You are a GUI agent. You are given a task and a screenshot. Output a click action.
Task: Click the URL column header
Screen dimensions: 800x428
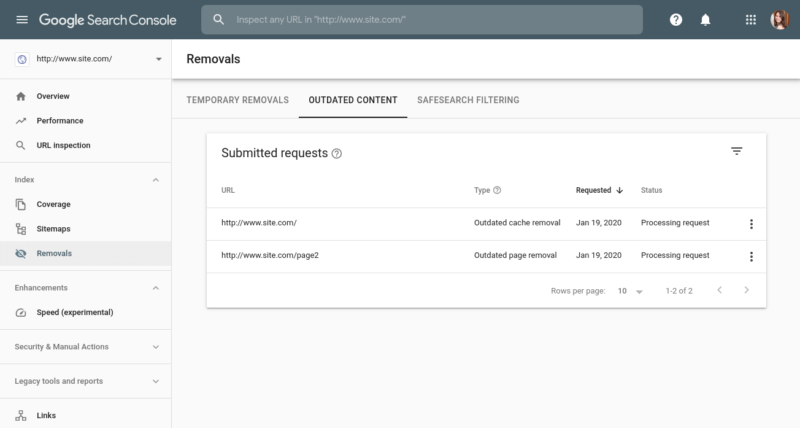[x=228, y=190]
